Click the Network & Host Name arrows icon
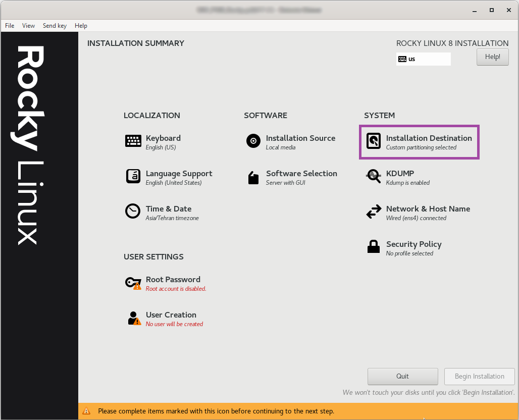Viewport: 519px width, 420px height. point(374,212)
